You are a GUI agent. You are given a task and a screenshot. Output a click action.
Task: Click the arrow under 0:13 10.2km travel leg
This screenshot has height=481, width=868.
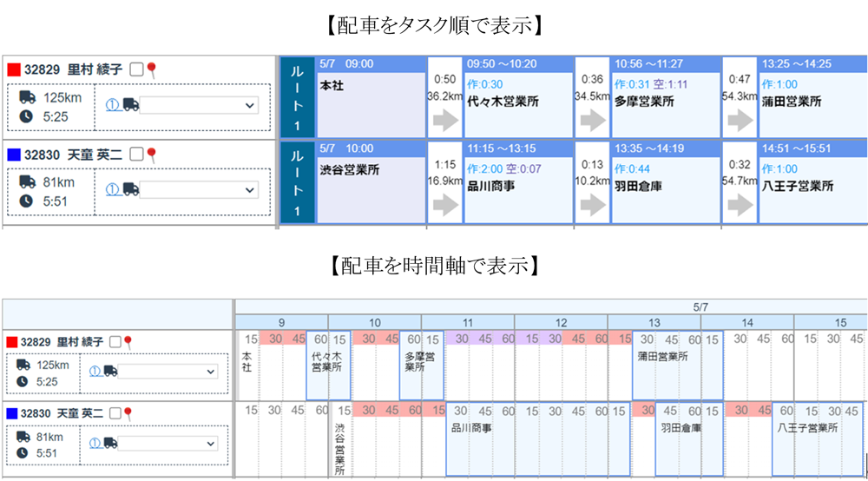tap(593, 206)
